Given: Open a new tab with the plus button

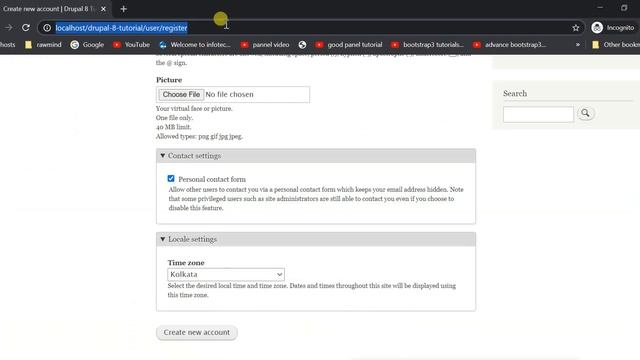Looking at the screenshot, I should (123, 9).
